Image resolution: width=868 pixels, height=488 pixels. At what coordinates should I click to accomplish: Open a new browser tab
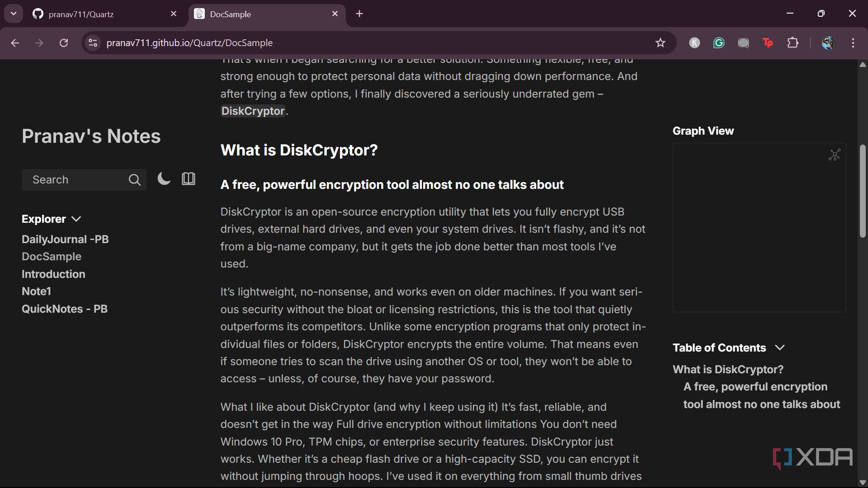tap(359, 14)
